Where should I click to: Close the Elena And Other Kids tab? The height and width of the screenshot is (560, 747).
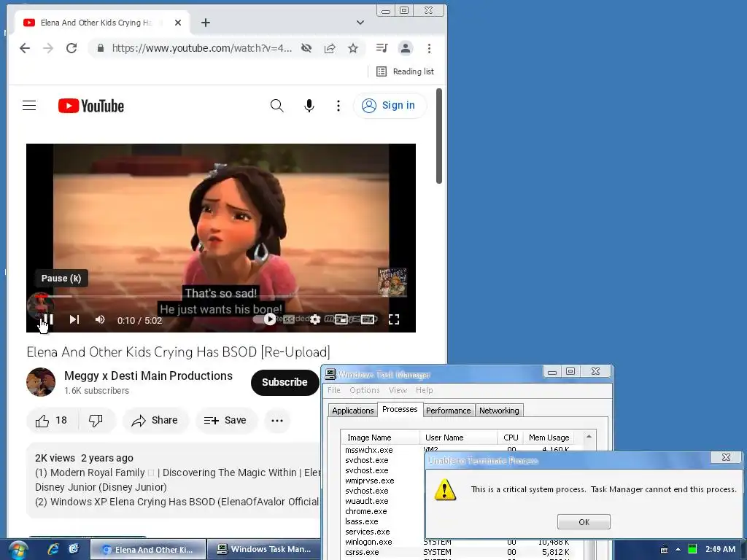pos(178,23)
